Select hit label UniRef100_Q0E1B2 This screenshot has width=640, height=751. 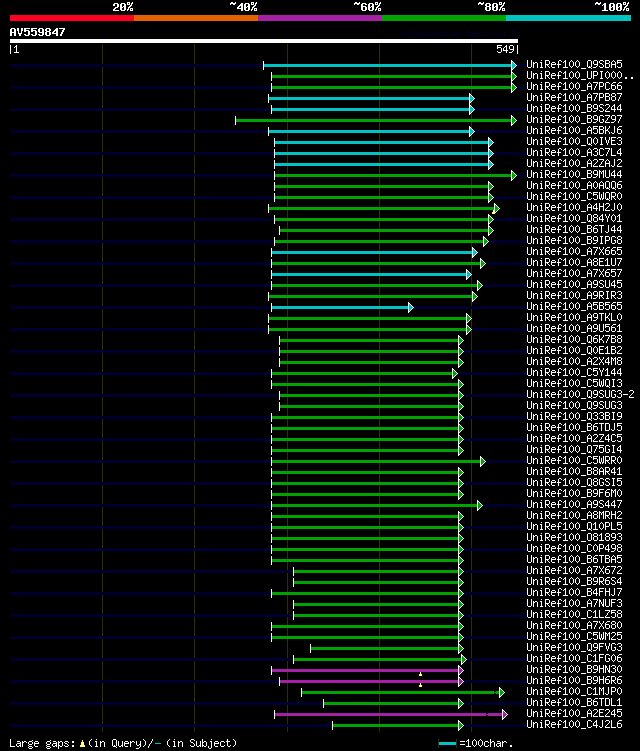(x=574, y=351)
